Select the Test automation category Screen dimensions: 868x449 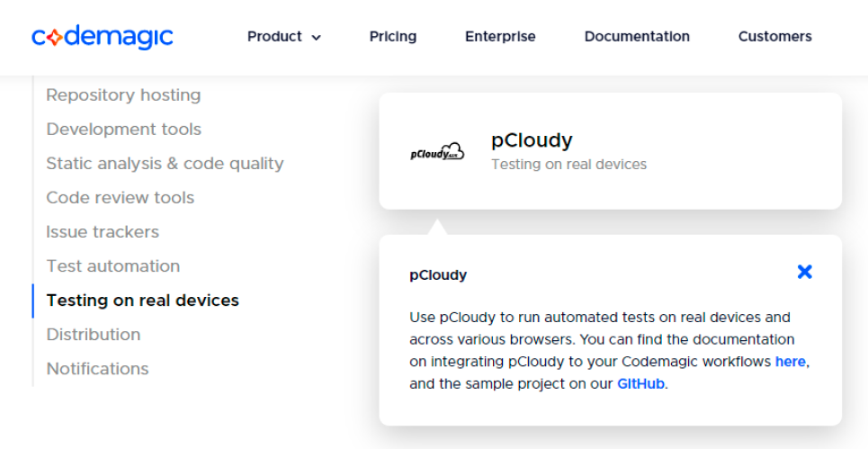click(112, 266)
